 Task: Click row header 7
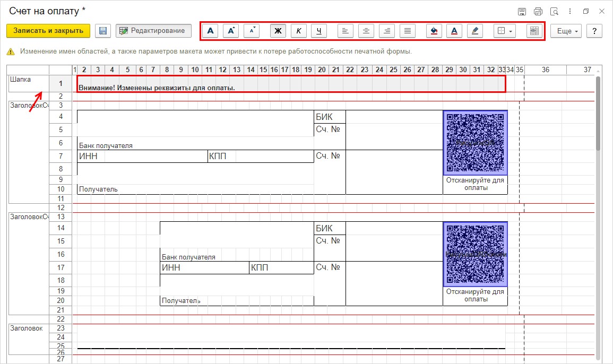[x=61, y=156]
